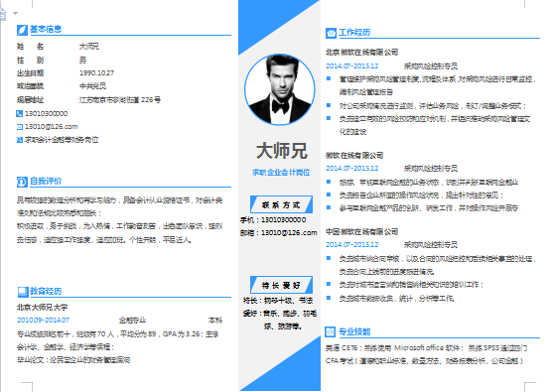Click the phone icon beside 13010300000
The height and width of the screenshot is (392, 553).
pos(20,113)
